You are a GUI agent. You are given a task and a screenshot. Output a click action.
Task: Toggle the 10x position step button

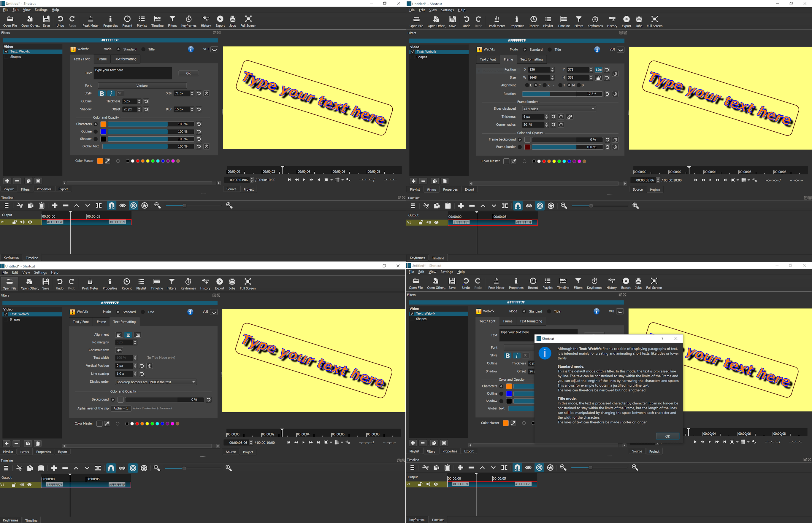click(x=599, y=70)
